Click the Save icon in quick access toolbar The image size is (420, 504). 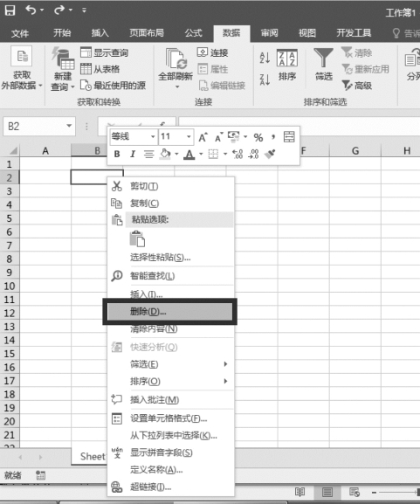(x=10, y=10)
